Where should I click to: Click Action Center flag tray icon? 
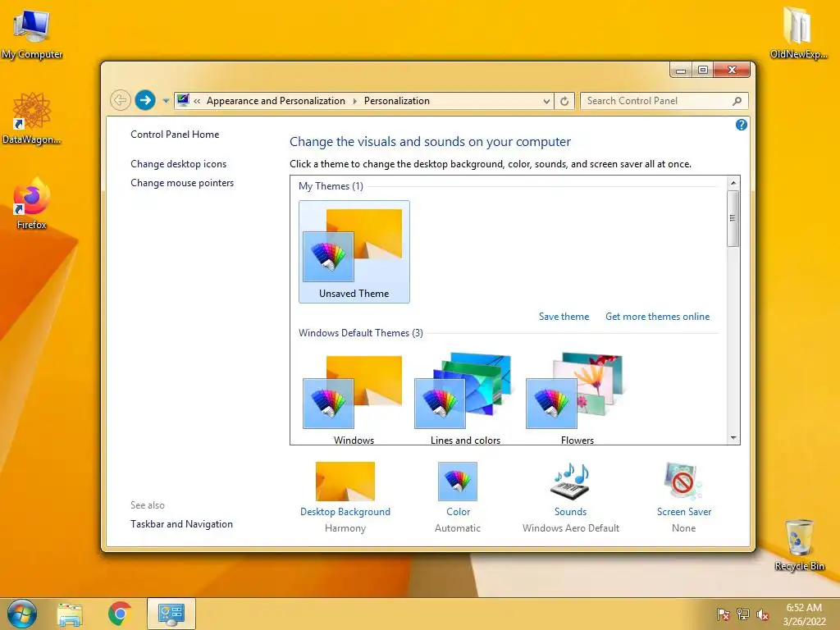coord(724,614)
